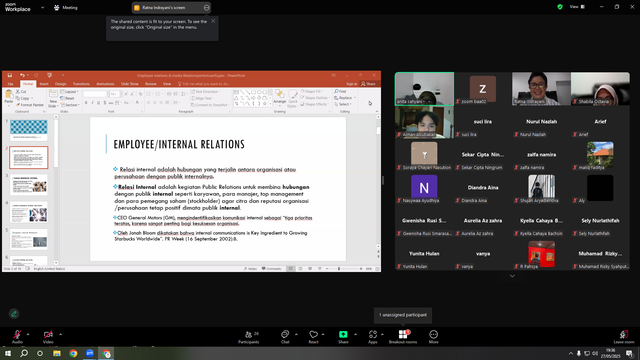This screenshot has width=640, height=360.
Task: Click the Meeting tab
Action: pos(66,7)
